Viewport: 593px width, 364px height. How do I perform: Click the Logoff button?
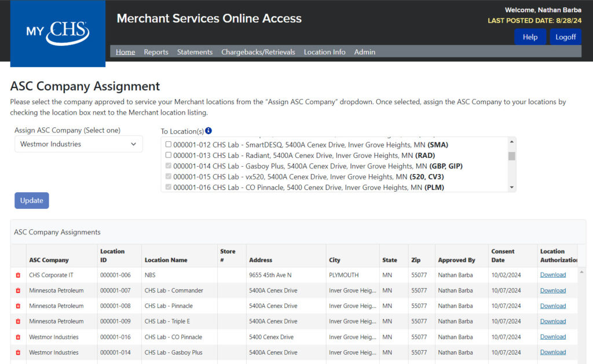[x=565, y=37]
